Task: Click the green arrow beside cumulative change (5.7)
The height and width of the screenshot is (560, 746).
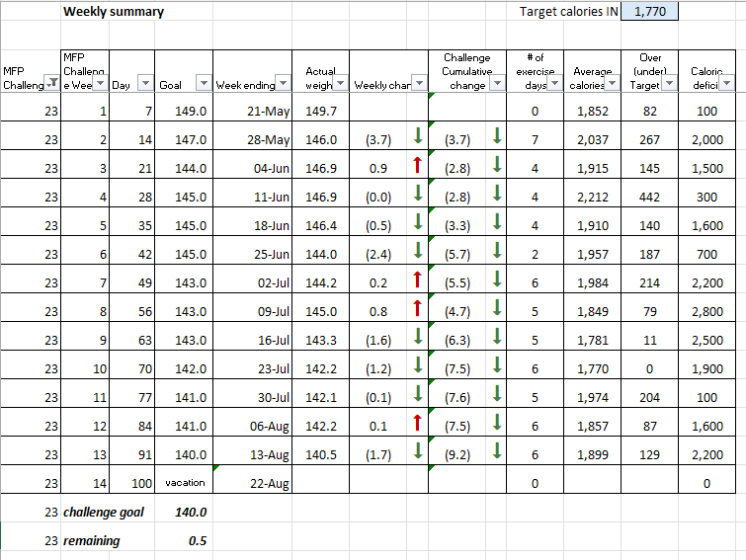Action: point(497,250)
